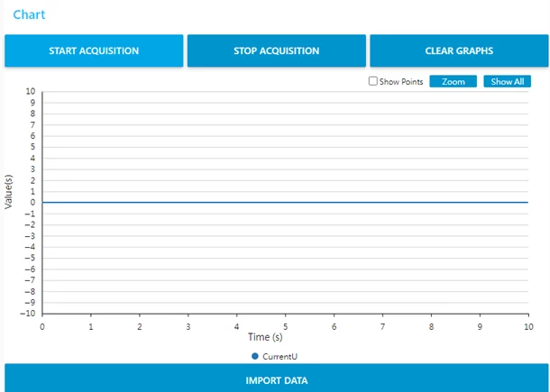550x392 pixels.
Task: Click the Chart heading text
Action: (29, 14)
